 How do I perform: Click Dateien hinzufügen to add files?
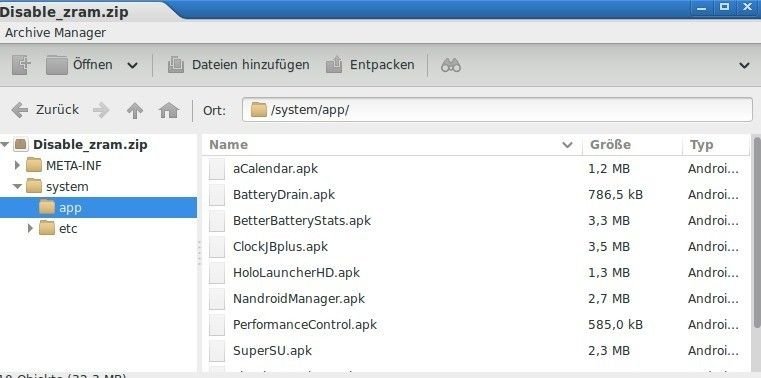(238, 65)
